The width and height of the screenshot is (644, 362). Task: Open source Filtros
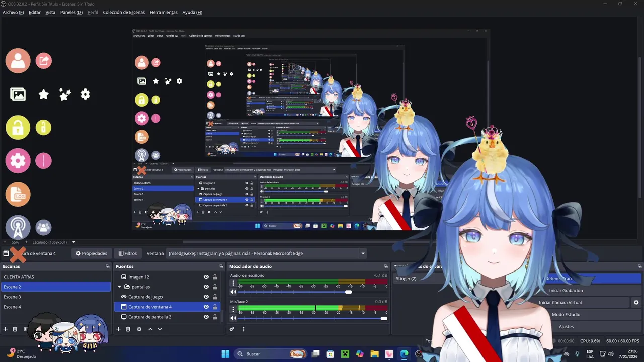click(128, 253)
